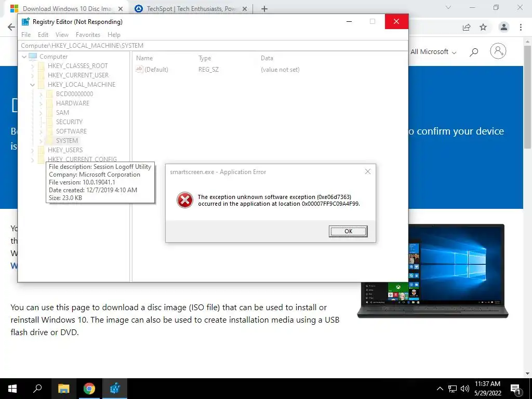532x399 pixels.
Task: Select the BCD00000000 key
Action: click(74, 94)
